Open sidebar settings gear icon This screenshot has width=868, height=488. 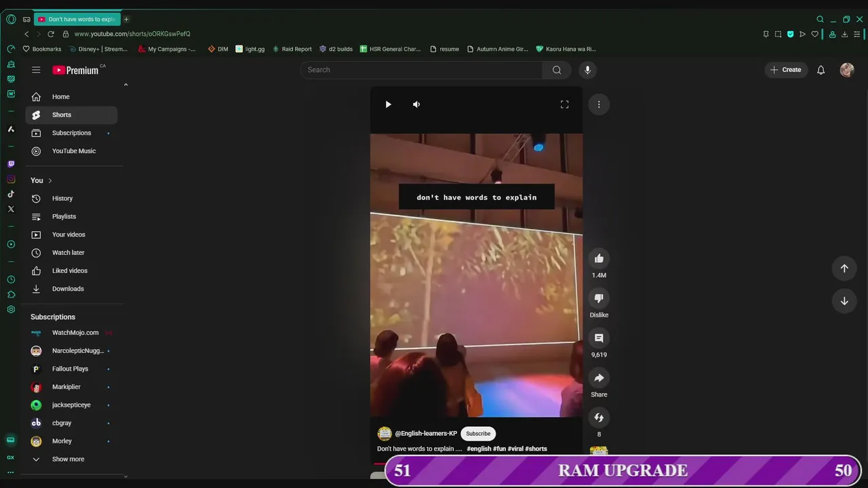point(11,309)
